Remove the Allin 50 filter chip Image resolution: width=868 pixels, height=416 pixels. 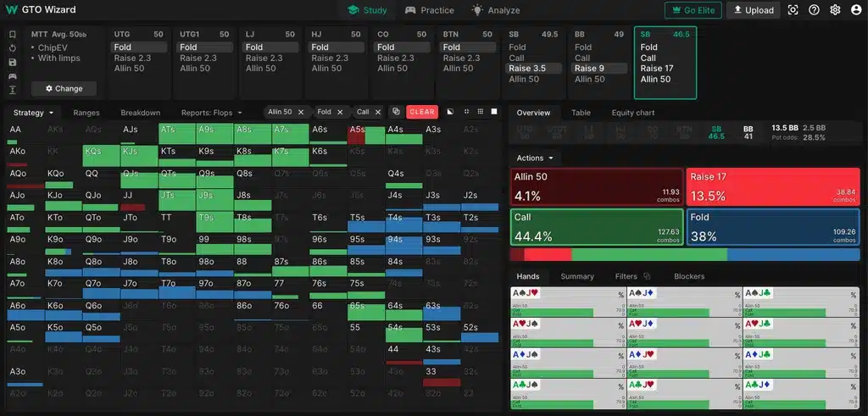pos(301,112)
